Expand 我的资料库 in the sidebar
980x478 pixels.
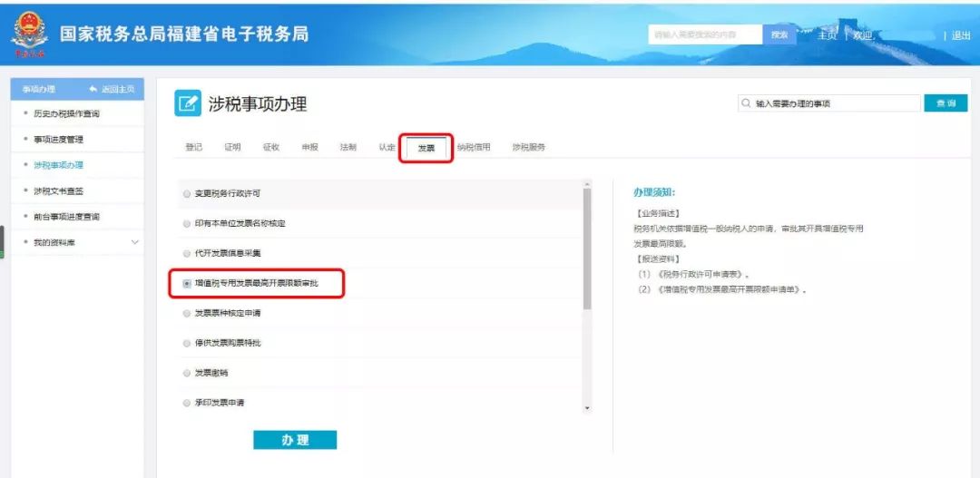(135, 242)
